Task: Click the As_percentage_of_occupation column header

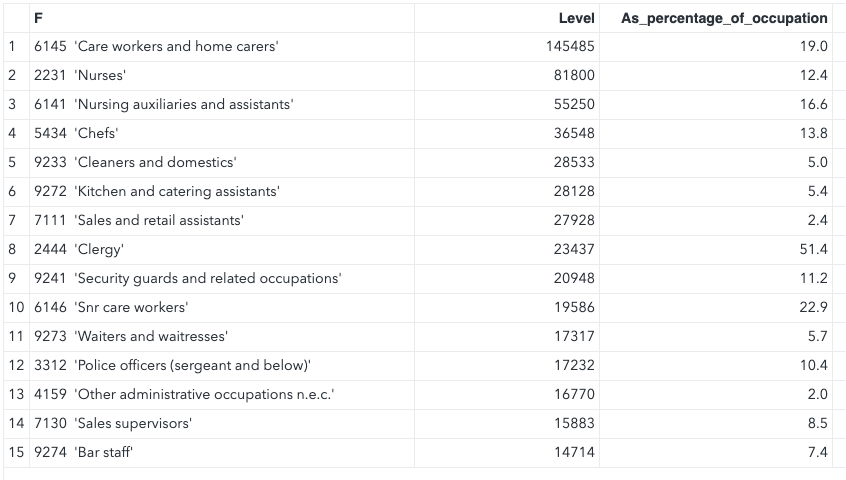Action: click(x=724, y=18)
